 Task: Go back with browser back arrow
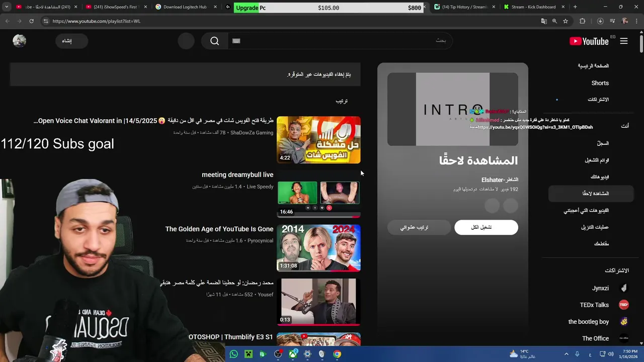click(x=7, y=21)
